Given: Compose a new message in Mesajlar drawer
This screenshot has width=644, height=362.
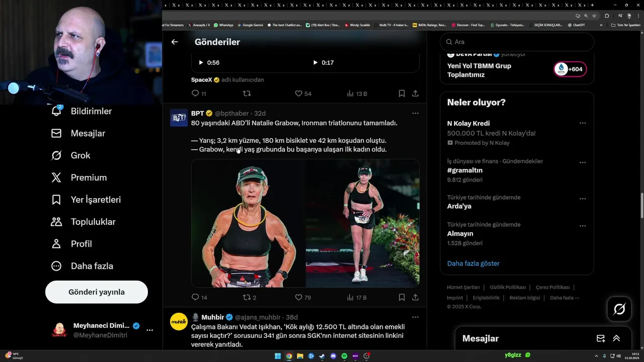Looking at the screenshot, I should pyautogui.click(x=601, y=338).
